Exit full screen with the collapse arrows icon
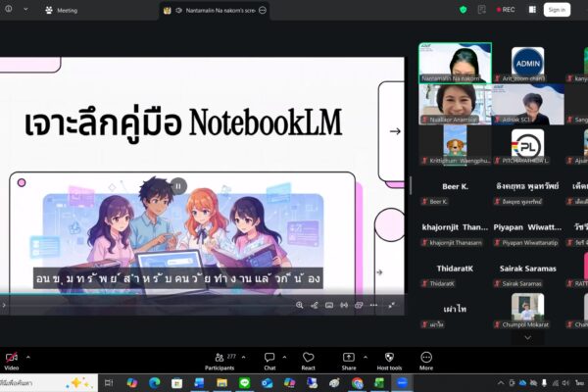The height and width of the screenshot is (392, 588). point(391,305)
